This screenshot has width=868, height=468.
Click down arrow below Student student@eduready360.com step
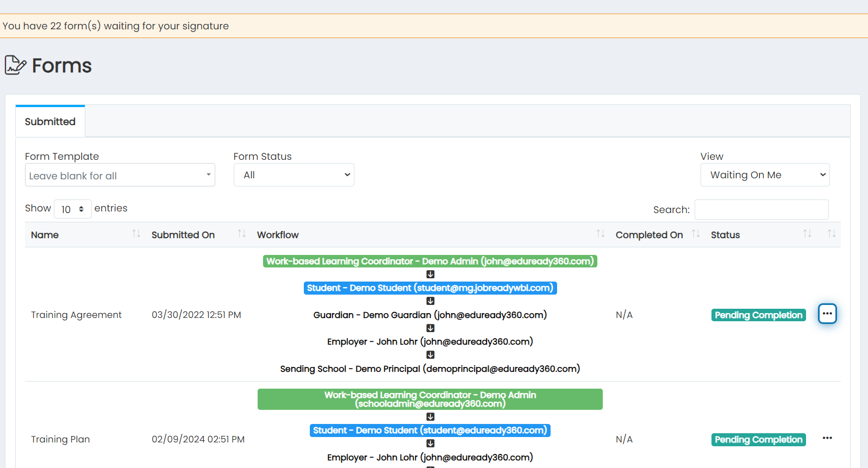coord(430,444)
